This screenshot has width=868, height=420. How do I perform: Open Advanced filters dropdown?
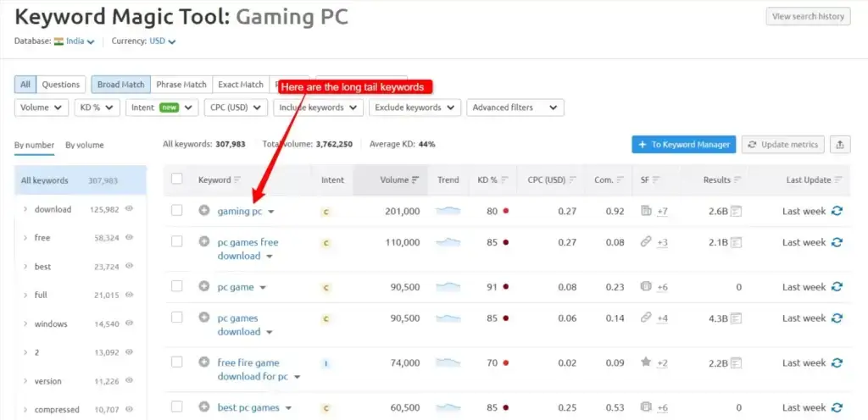[515, 108]
